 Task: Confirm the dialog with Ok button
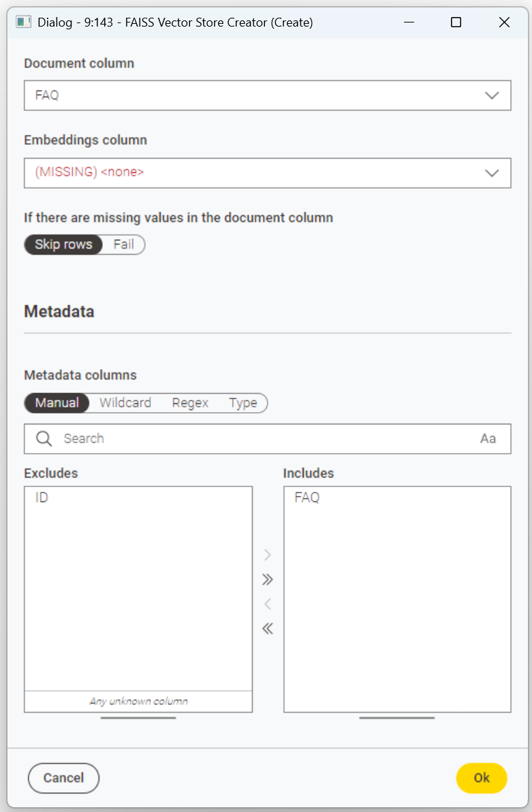482,778
